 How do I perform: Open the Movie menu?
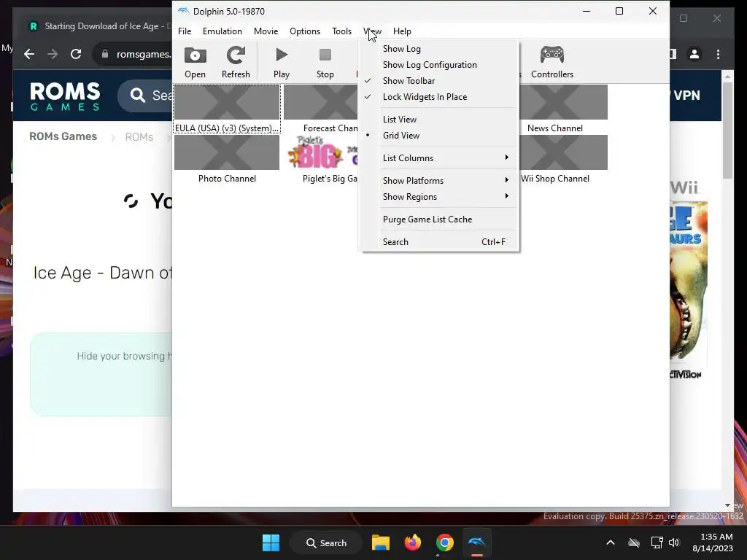tap(266, 31)
